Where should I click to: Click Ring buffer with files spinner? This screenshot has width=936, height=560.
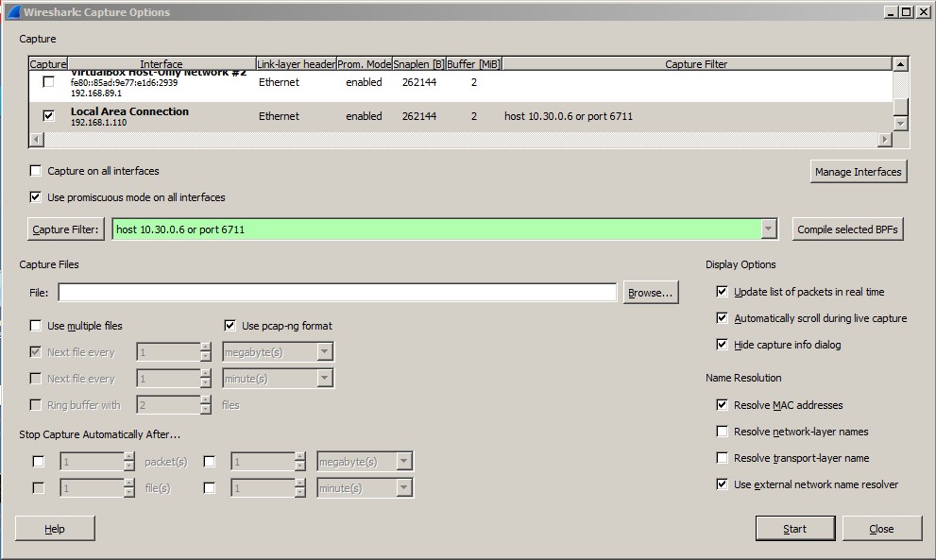click(174, 405)
